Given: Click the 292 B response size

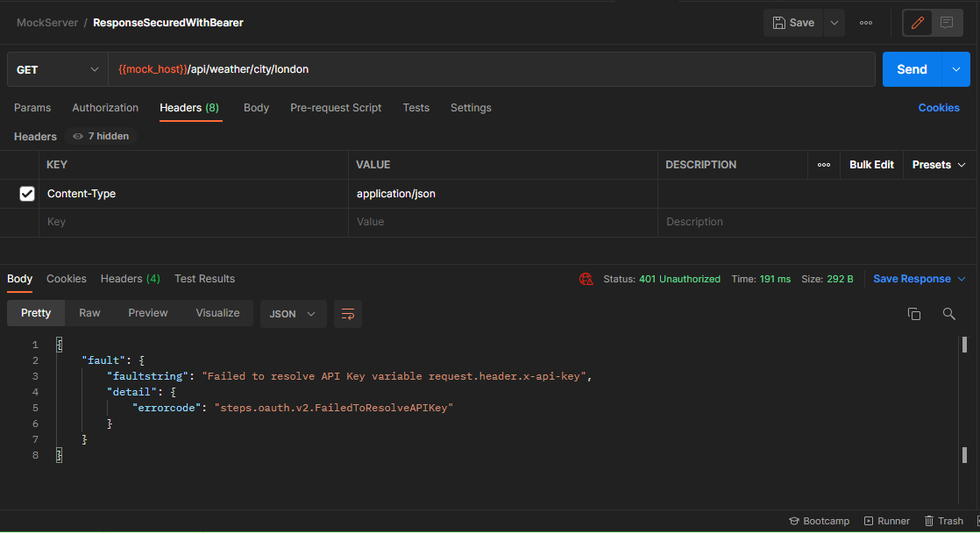Looking at the screenshot, I should (x=840, y=280).
